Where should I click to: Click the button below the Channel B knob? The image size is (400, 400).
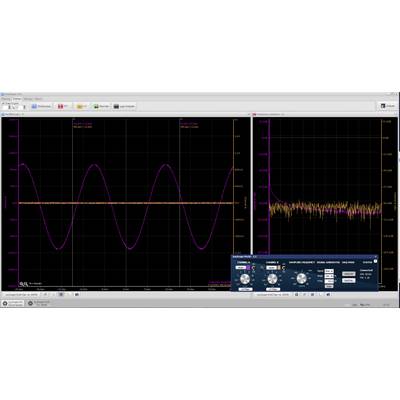click(x=273, y=289)
